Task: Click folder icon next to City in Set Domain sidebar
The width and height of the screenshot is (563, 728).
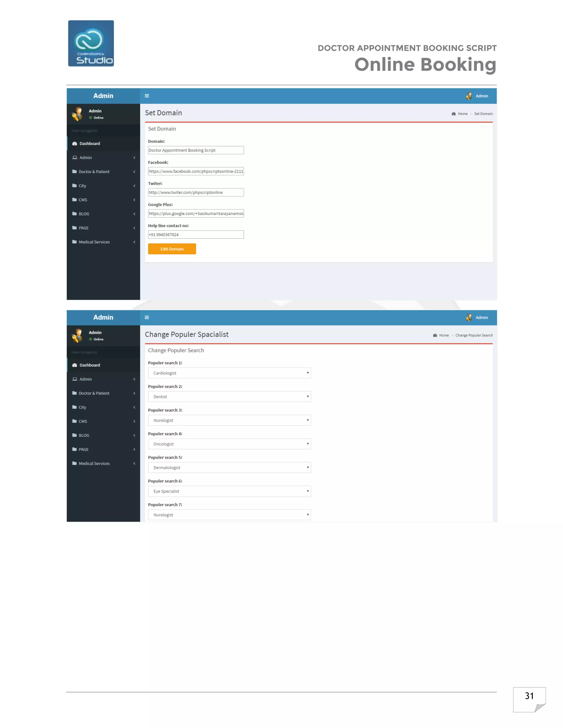Action: point(74,186)
